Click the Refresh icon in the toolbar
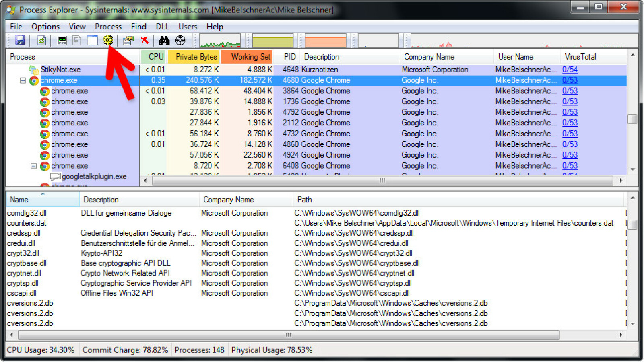Screen dimensions: 644x362 point(41,40)
